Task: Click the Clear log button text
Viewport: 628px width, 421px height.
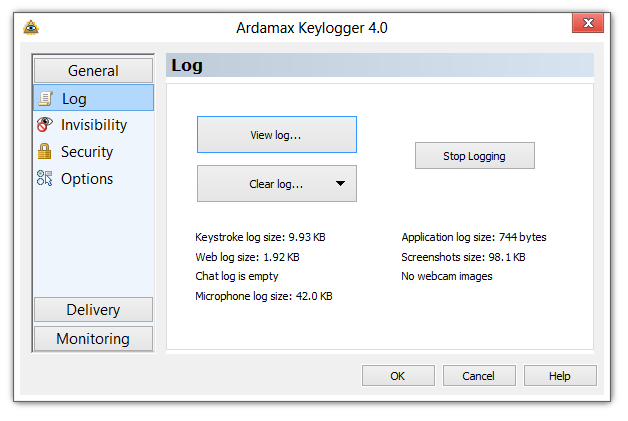Action: (276, 184)
